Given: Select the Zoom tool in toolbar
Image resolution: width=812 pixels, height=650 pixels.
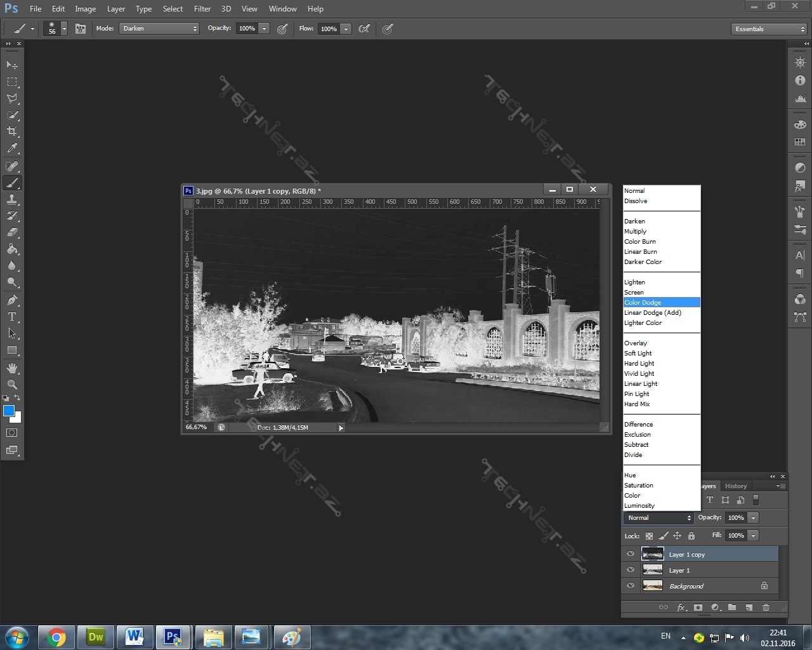Looking at the screenshot, I should pos(12,384).
